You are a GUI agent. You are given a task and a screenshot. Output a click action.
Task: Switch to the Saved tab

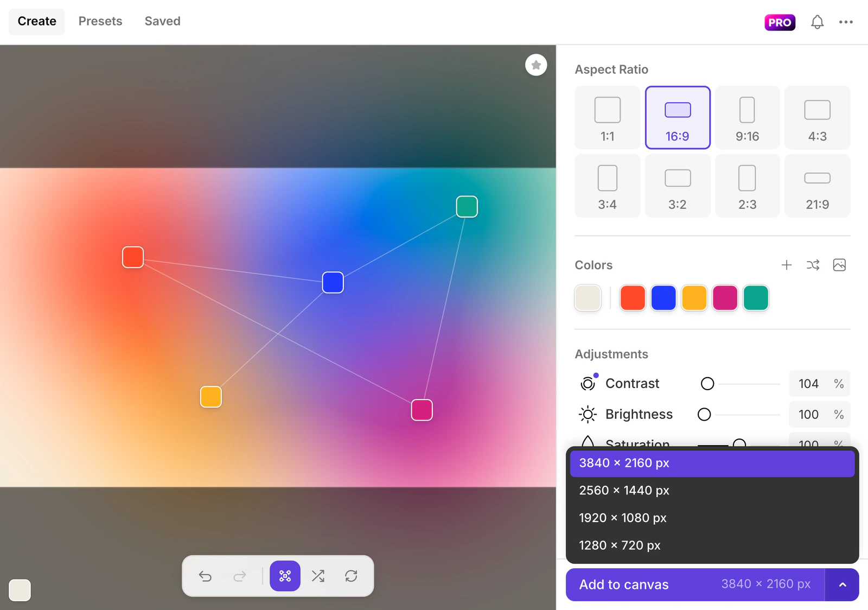click(162, 22)
